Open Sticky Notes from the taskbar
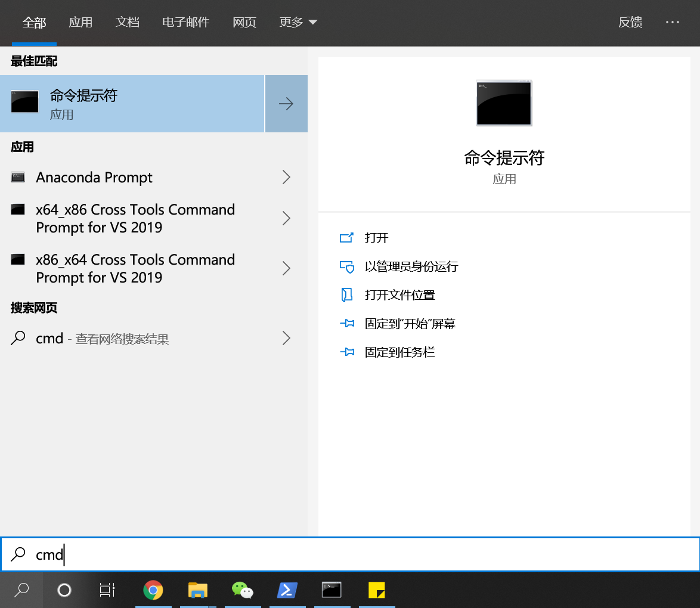The width and height of the screenshot is (700, 608). click(377, 590)
